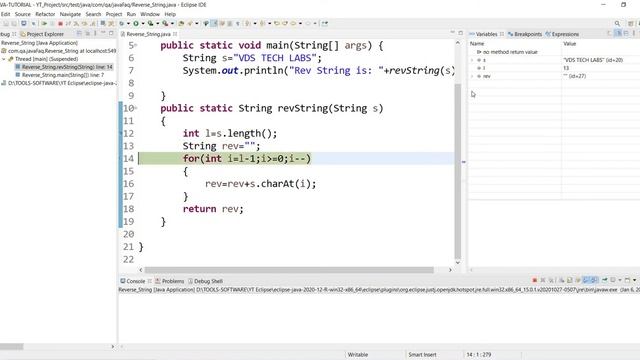Open the toolbar Search magnifier icon
The height and width of the screenshot is (360, 640).
pos(617,24)
